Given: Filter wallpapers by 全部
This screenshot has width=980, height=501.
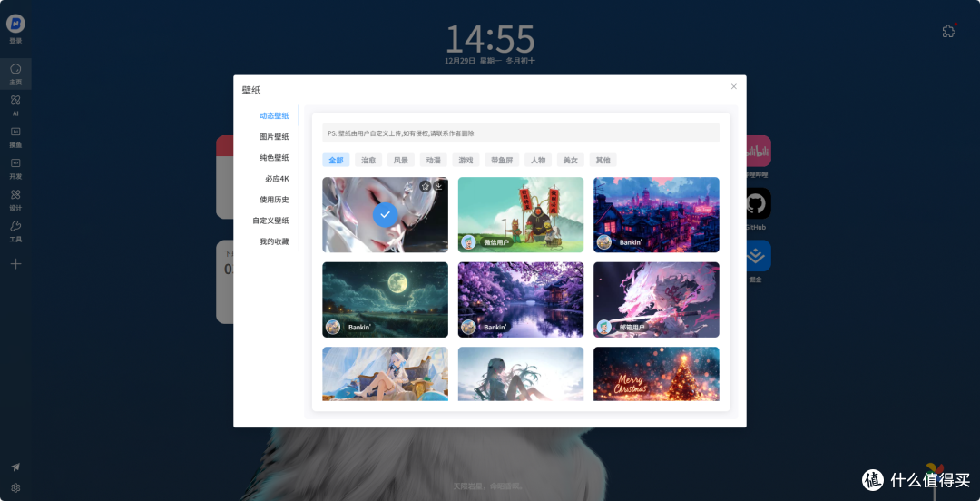Looking at the screenshot, I should (337, 160).
